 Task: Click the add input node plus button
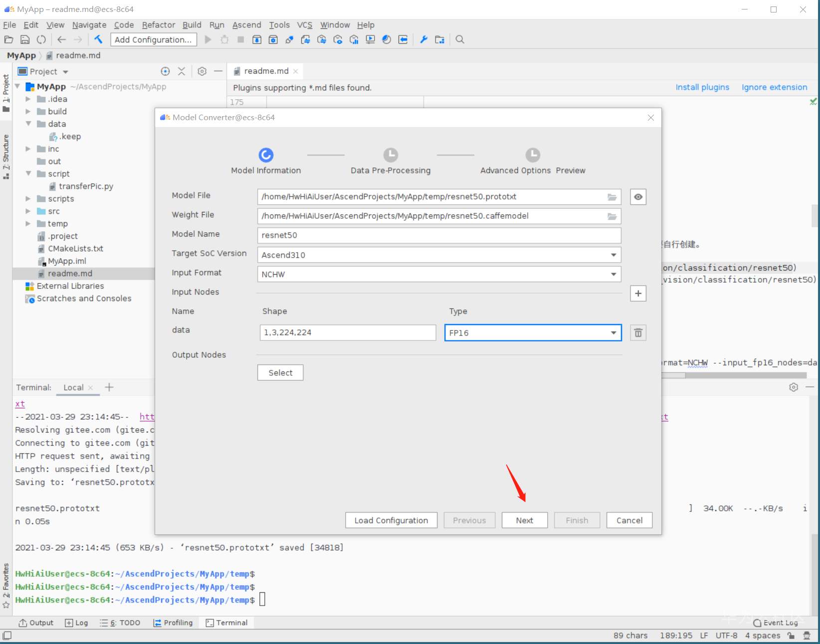(x=638, y=294)
